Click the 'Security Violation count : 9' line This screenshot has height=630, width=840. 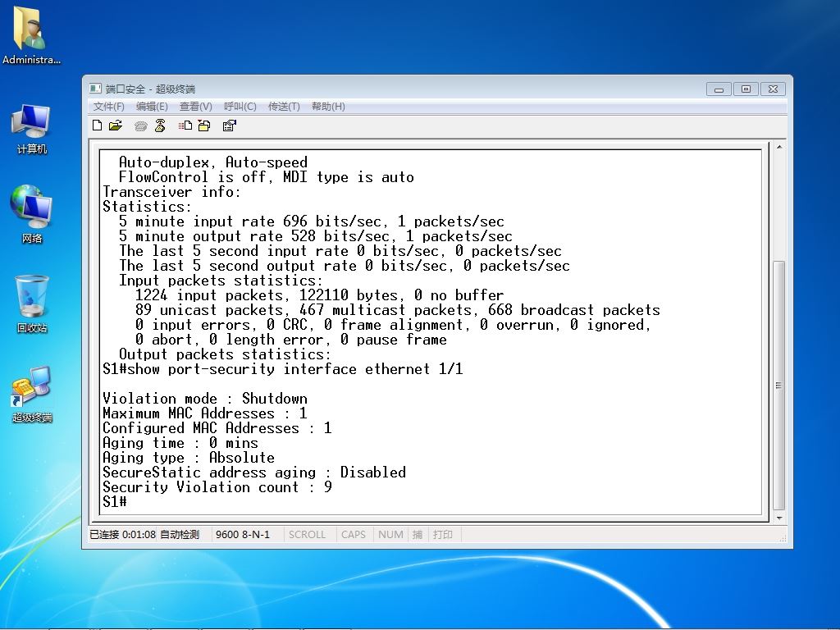click(x=217, y=487)
